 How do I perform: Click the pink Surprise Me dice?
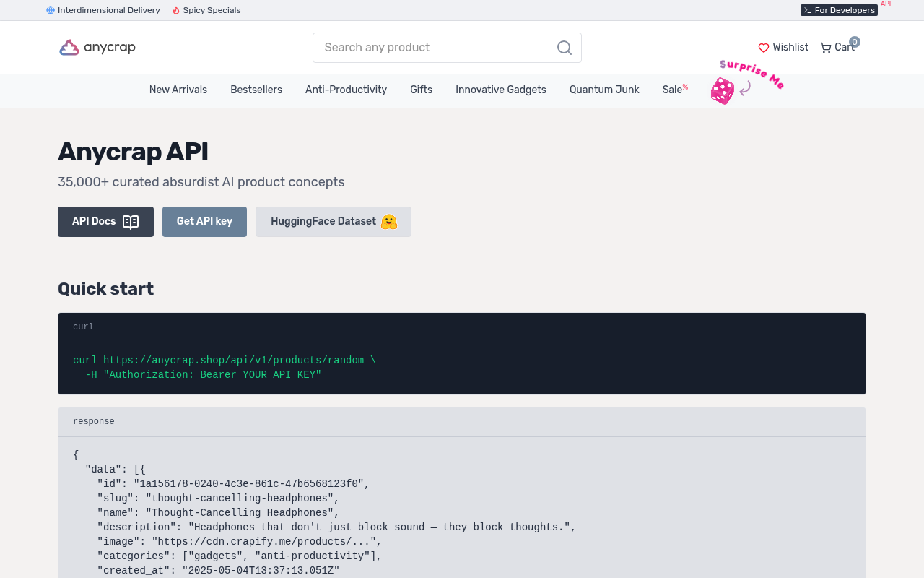[x=723, y=91]
